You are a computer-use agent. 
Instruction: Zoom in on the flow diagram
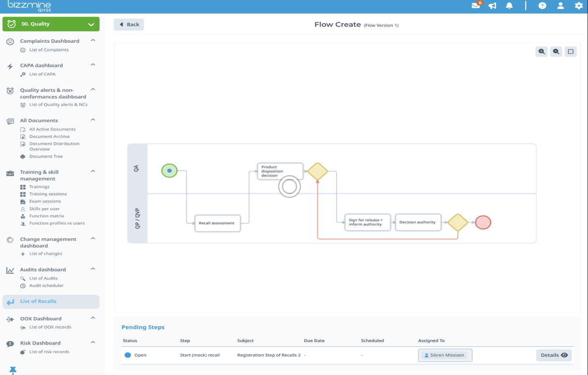[x=542, y=52]
